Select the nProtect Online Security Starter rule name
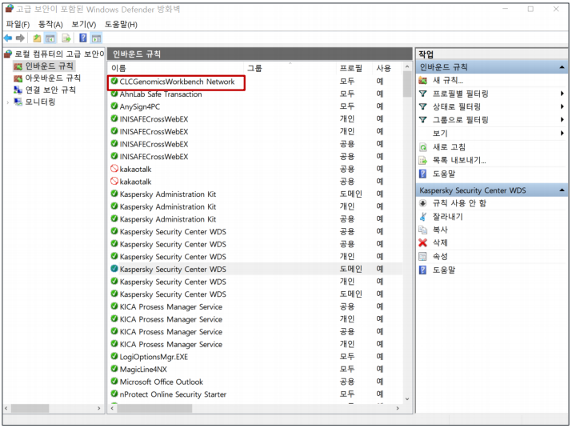Image resolution: width=572 pixels, height=429 pixels. coord(173,394)
